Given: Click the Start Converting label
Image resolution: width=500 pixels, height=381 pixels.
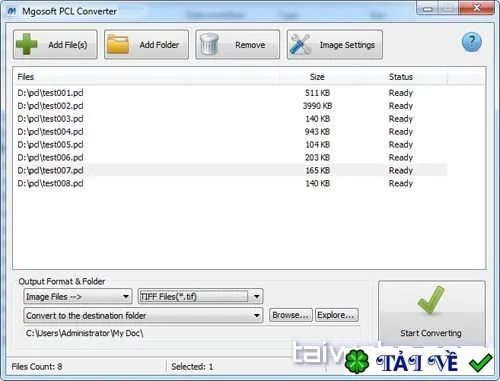Looking at the screenshot, I should (431, 333).
